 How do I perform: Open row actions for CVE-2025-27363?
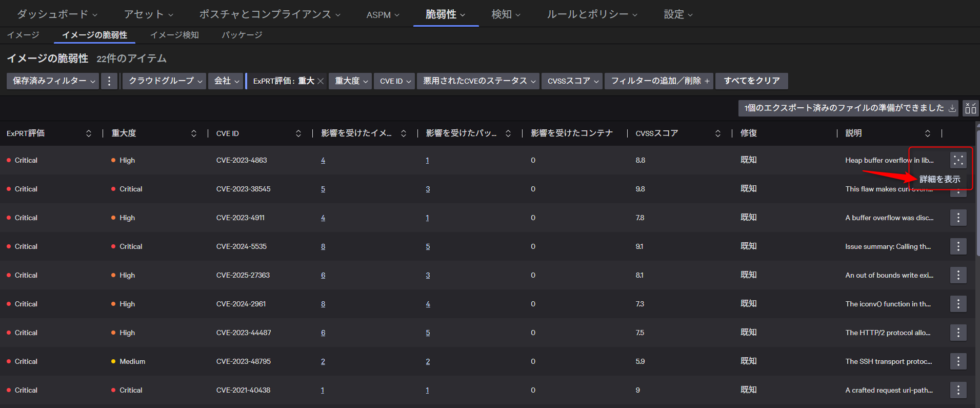pos(958,275)
